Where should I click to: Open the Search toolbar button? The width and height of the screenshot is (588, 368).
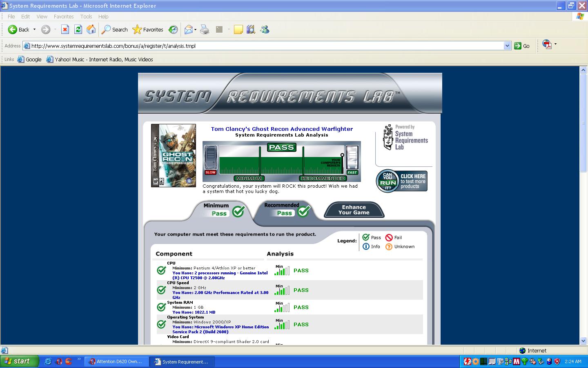(x=115, y=29)
